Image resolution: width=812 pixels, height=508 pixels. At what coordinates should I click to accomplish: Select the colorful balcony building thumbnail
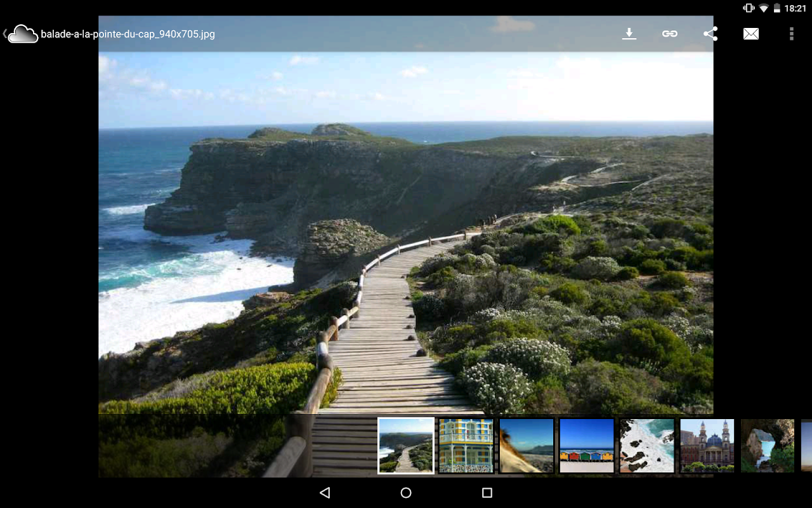coord(466,445)
